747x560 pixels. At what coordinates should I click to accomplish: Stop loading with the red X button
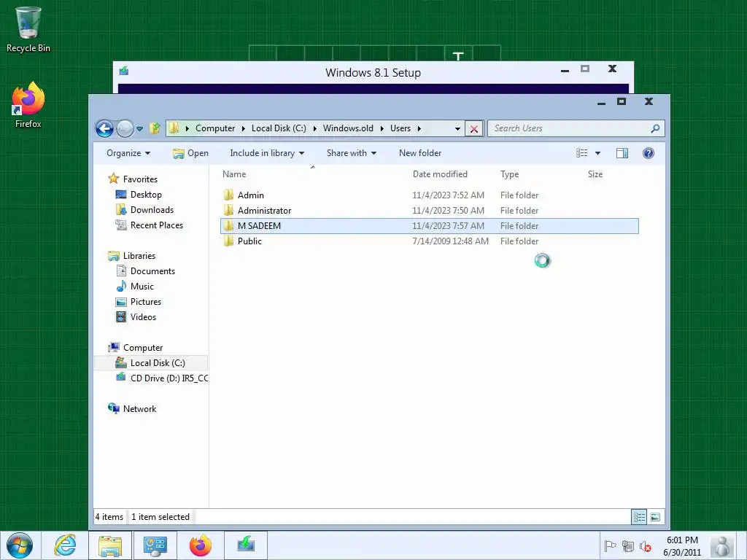pyautogui.click(x=474, y=128)
